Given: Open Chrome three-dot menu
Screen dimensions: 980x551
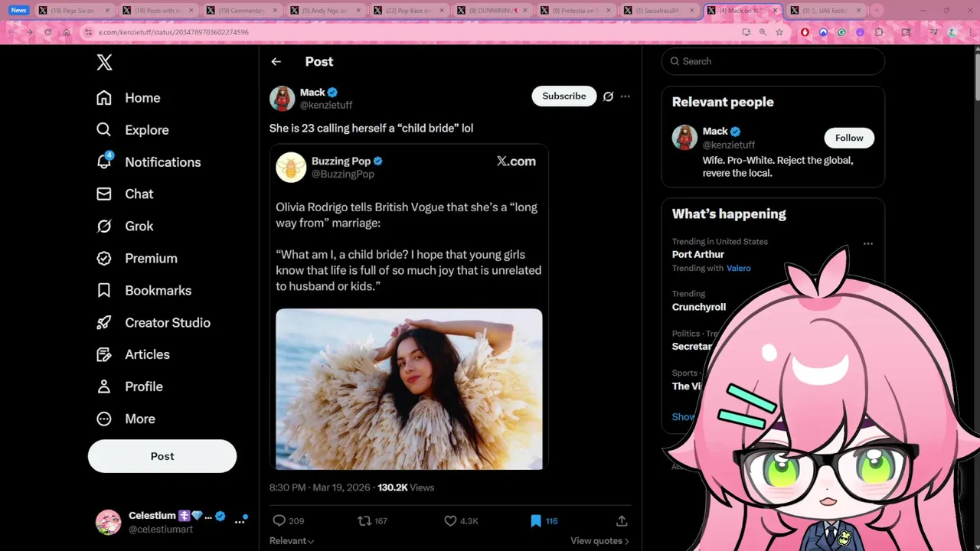Looking at the screenshot, I should point(969,32).
